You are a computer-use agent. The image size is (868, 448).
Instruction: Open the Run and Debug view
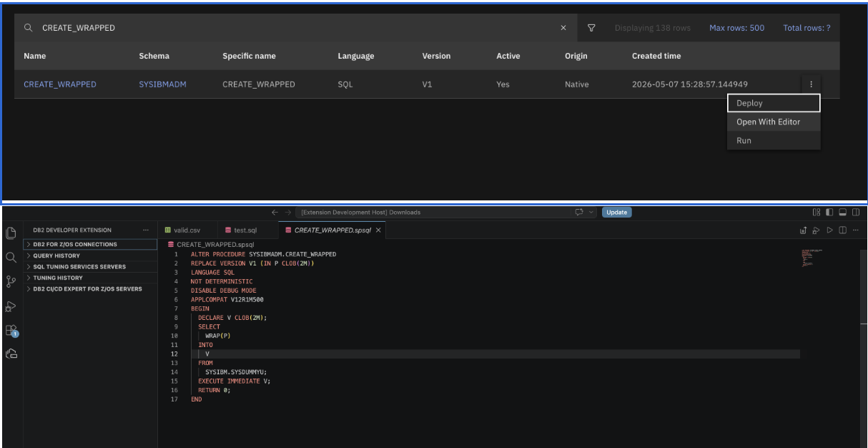coord(11,306)
